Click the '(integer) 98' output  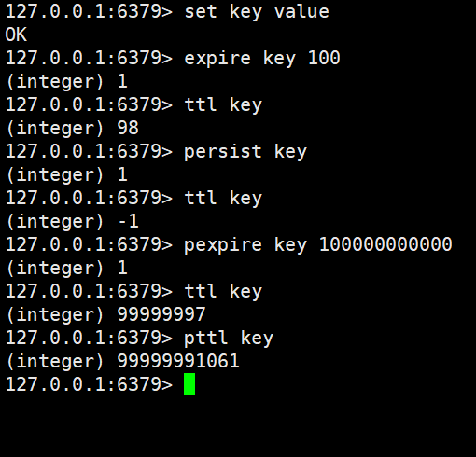point(72,128)
